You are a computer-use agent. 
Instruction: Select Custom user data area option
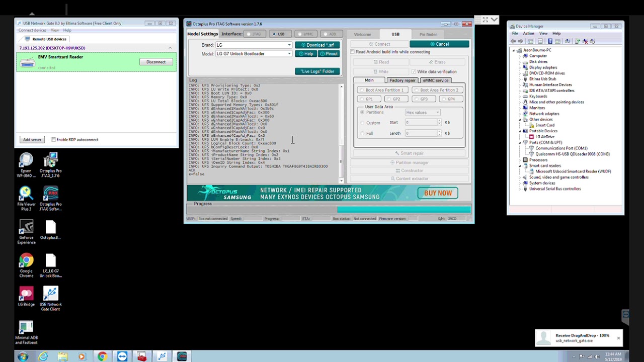coord(362,123)
